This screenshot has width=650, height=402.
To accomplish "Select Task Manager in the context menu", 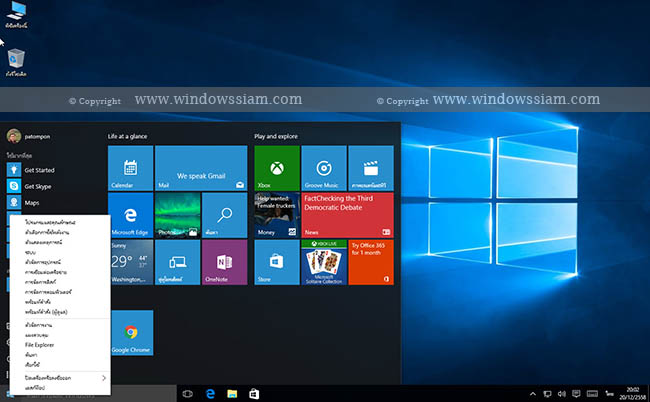I will (60, 325).
